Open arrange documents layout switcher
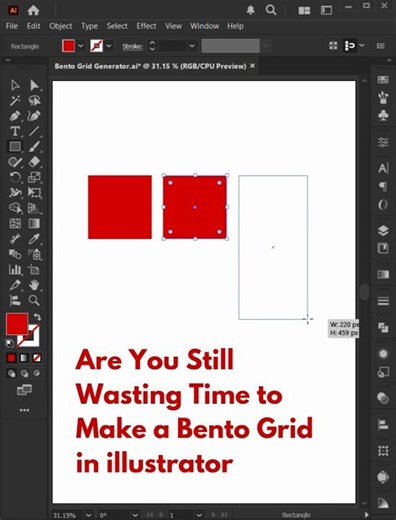 pyautogui.click(x=304, y=11)
